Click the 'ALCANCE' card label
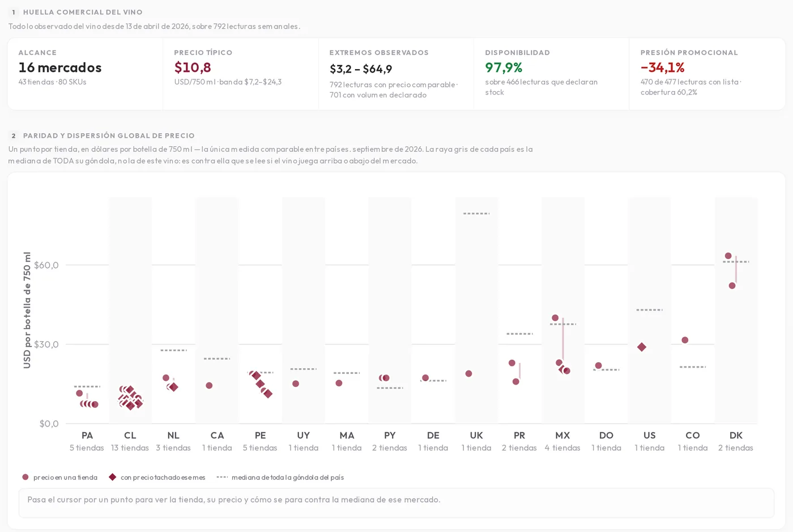The image size is (793, 532). click(x=37, y=53)
